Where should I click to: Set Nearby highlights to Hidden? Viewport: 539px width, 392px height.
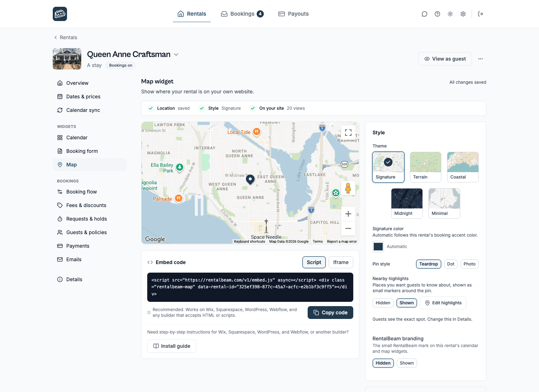click(x=383, y=303)
